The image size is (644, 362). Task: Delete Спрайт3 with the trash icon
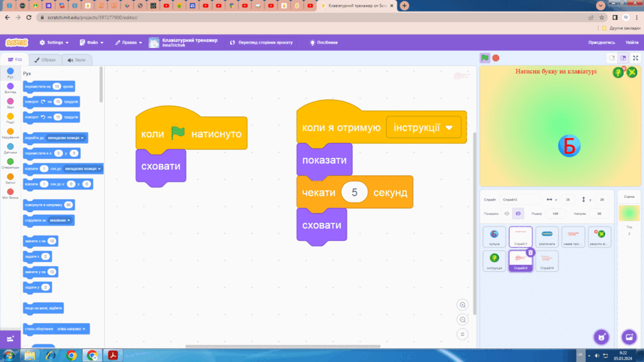pos(531,253)
